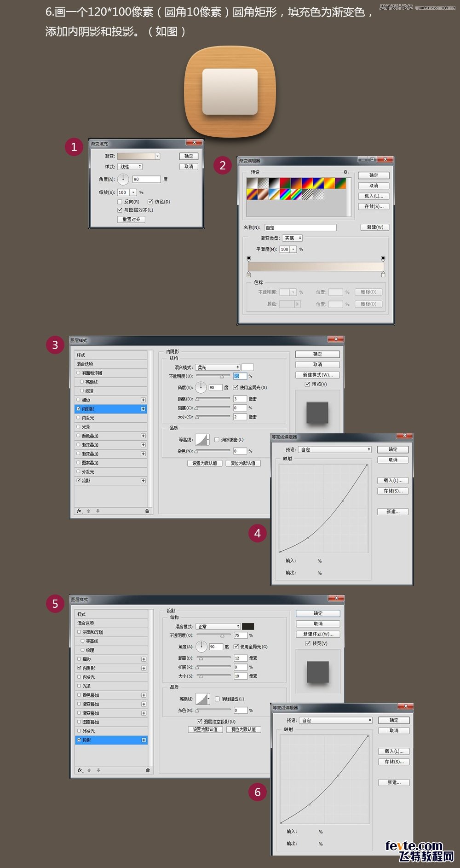Select the right opacity stop above gradient bar
Image resolution: width=460 pixels, height=868 pixels.
click(x=383, y=259)
